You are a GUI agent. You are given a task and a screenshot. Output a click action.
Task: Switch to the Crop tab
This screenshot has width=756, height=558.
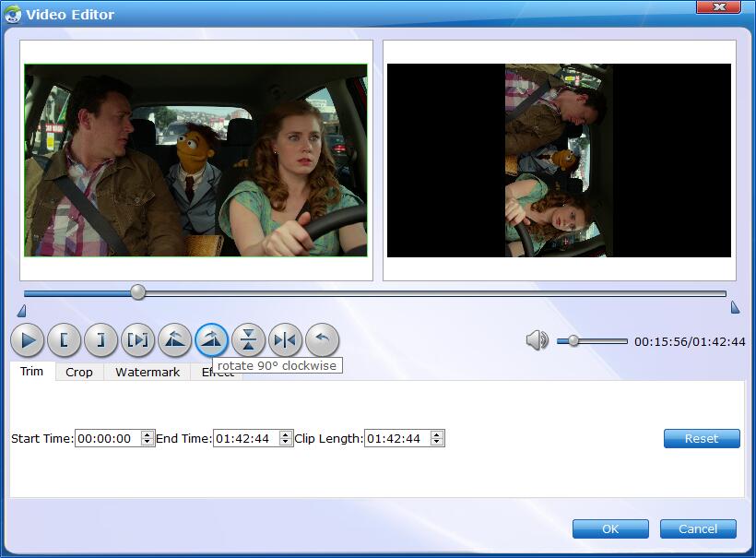click(x=79, y=372)
